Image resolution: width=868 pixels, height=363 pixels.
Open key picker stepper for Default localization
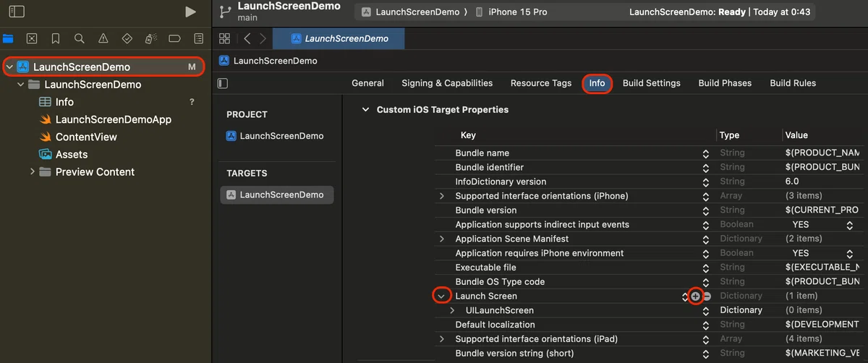705,325
